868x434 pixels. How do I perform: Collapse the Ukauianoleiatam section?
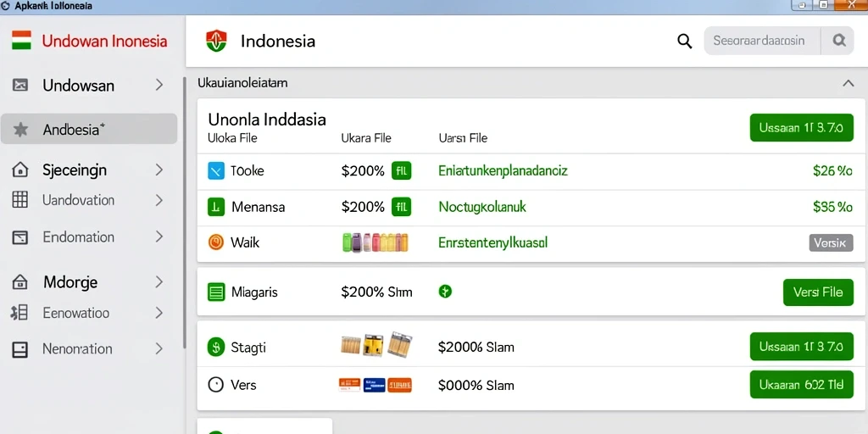point(848,84)
